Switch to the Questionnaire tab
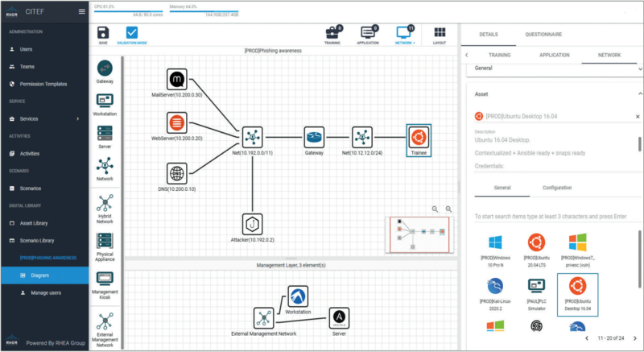 coord(543,35)
